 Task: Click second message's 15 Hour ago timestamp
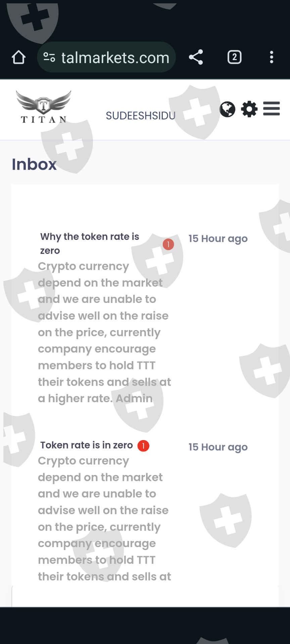tap(218, 447)
